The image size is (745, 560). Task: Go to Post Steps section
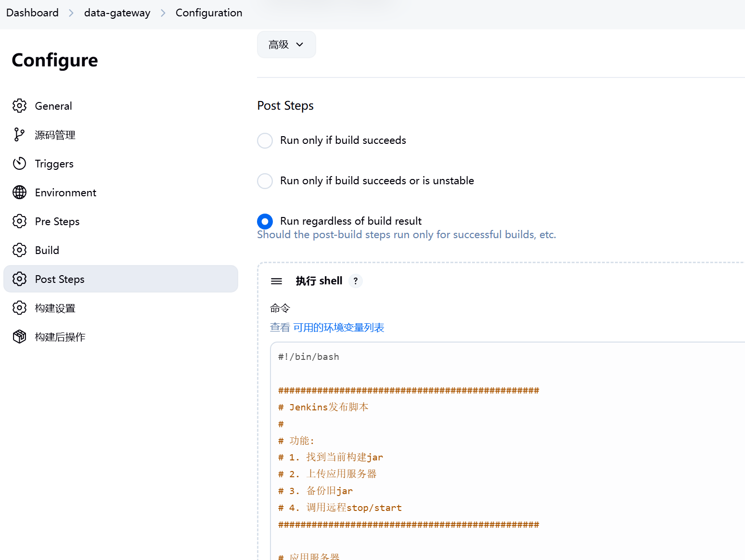click(x=121, y=279)
